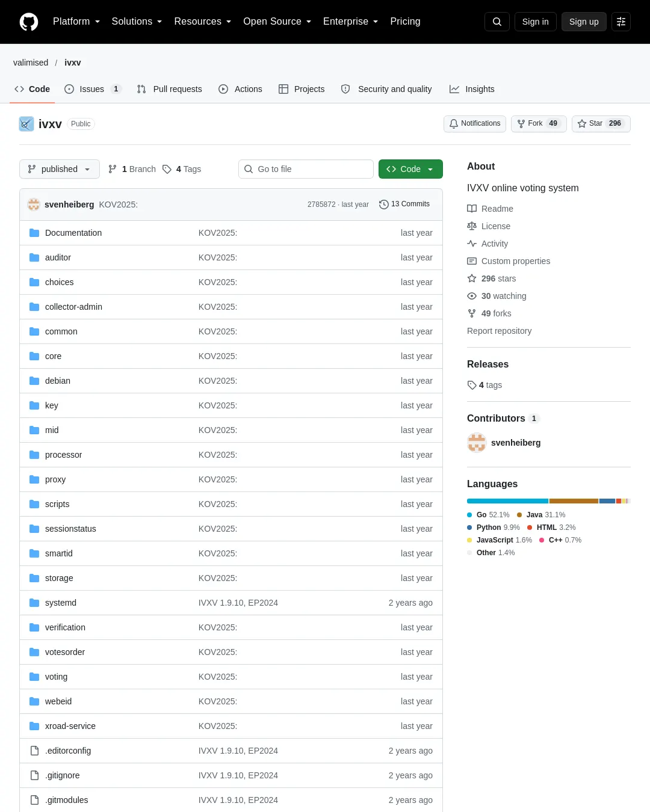Click the folder icon for systemd
Screen dimensions: 650x812
click(34, 603)
